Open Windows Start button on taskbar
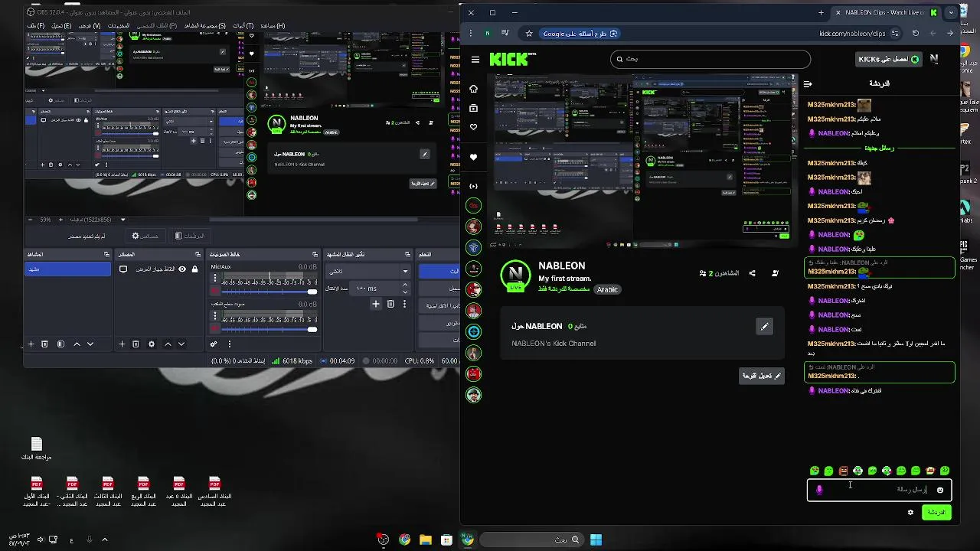This screenshot has width=980, height=551. (x=596, y=540)
